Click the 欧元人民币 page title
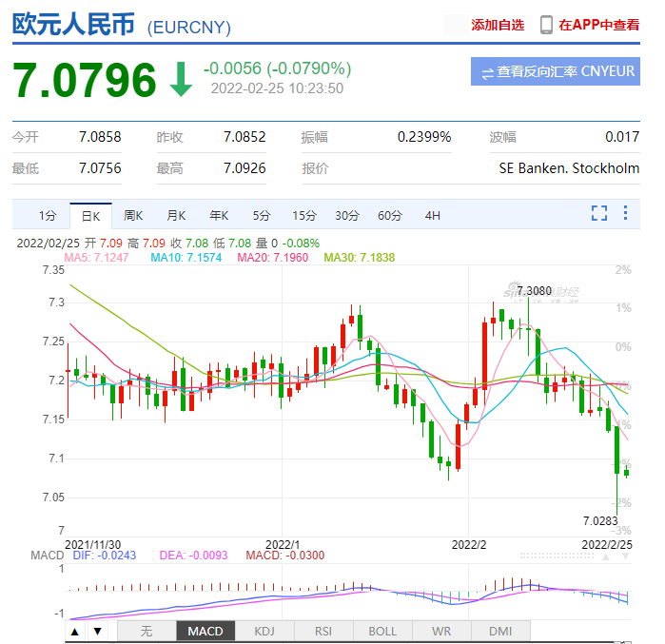The height and width of the screenshot is (644, 665). tap(74, 24)
